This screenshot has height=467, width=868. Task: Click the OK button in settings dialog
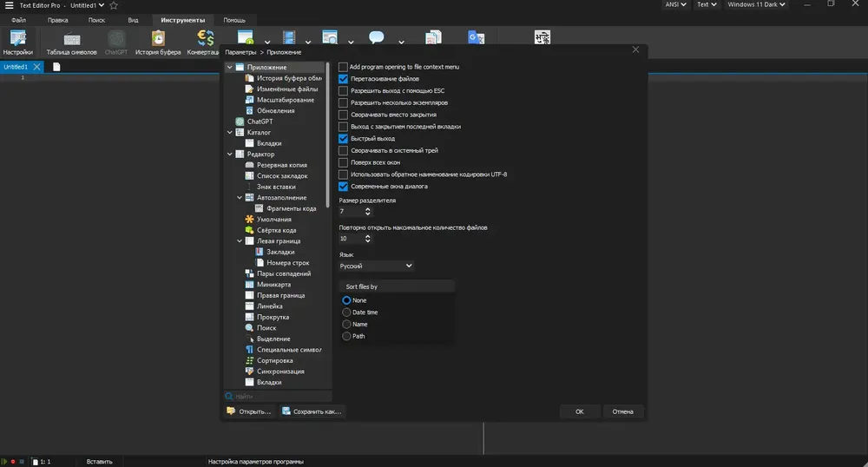pos(580,411)
